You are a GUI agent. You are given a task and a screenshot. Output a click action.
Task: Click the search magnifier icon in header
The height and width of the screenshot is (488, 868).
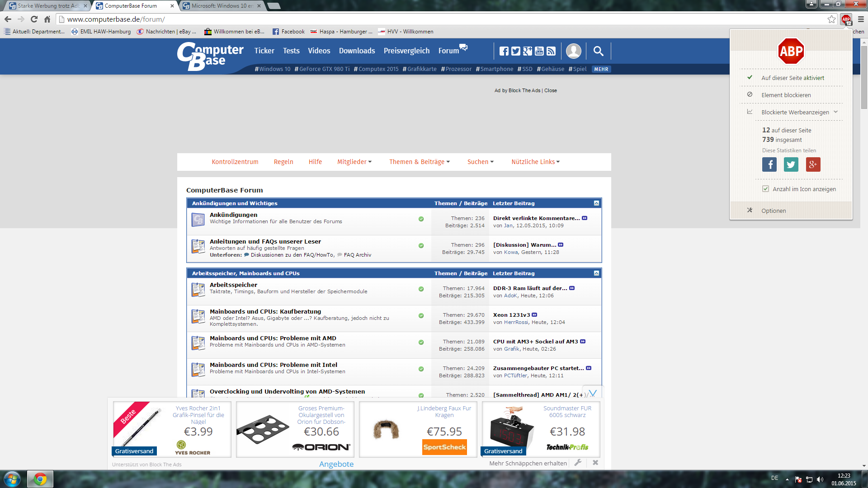[x=598, y=51]
